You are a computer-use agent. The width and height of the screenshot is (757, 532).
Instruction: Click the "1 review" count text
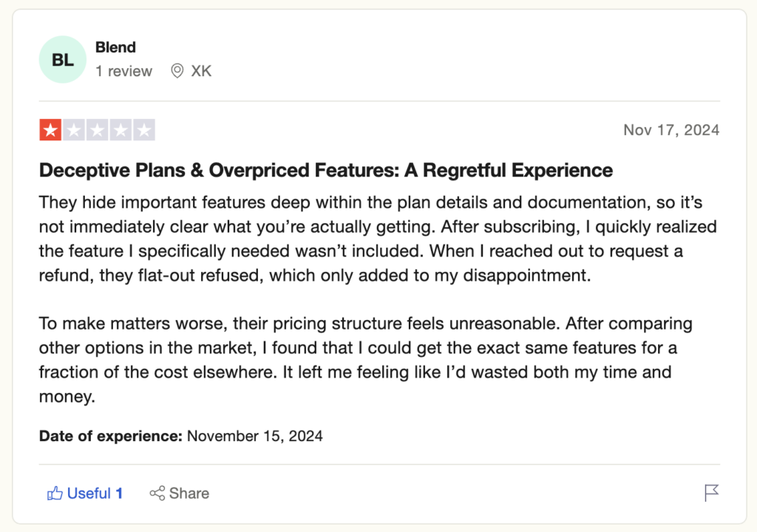[123, 71]
